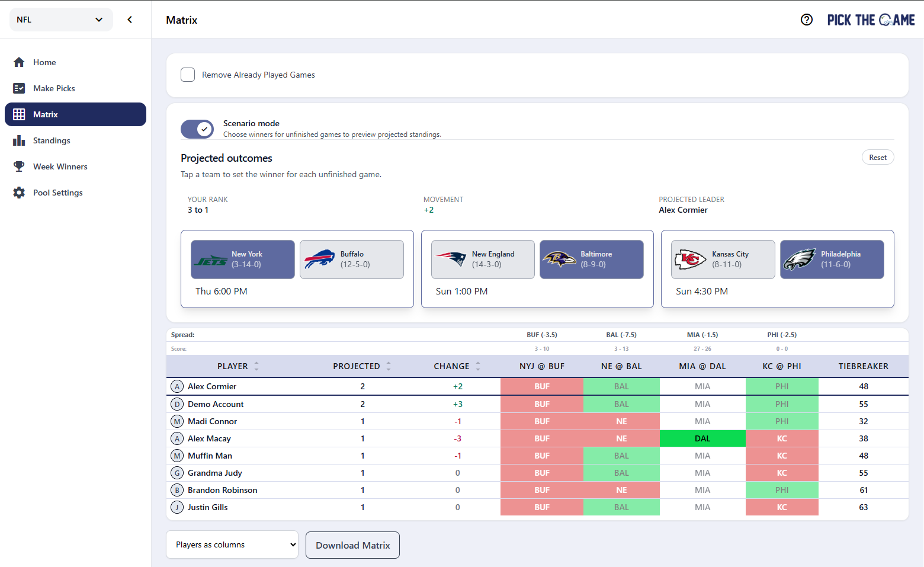Click Alex Cormier's avatar circle

click(x=177, y=386)
